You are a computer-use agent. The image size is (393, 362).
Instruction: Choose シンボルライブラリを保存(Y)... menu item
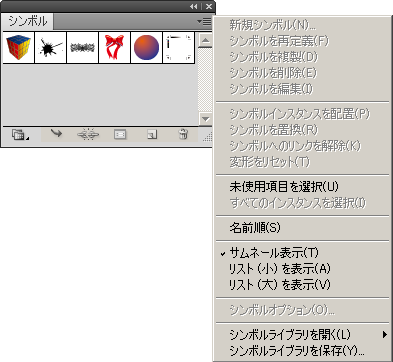tap(302, 351)
